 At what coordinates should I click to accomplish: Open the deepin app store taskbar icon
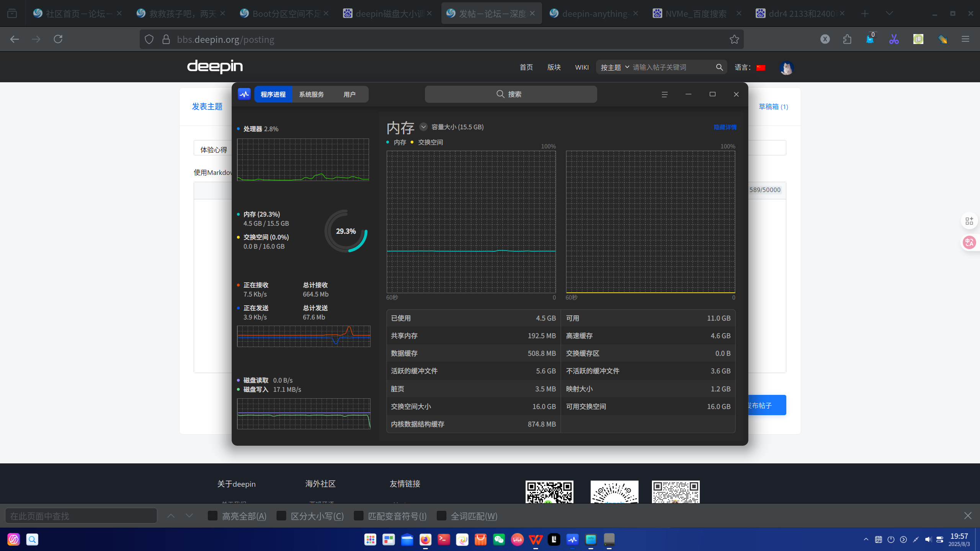480,540
